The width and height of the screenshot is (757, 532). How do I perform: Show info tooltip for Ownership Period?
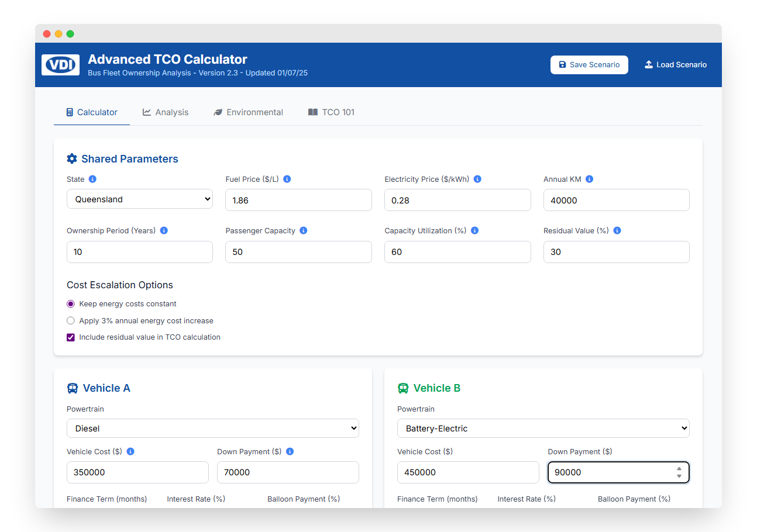click(x=164, y=231)
